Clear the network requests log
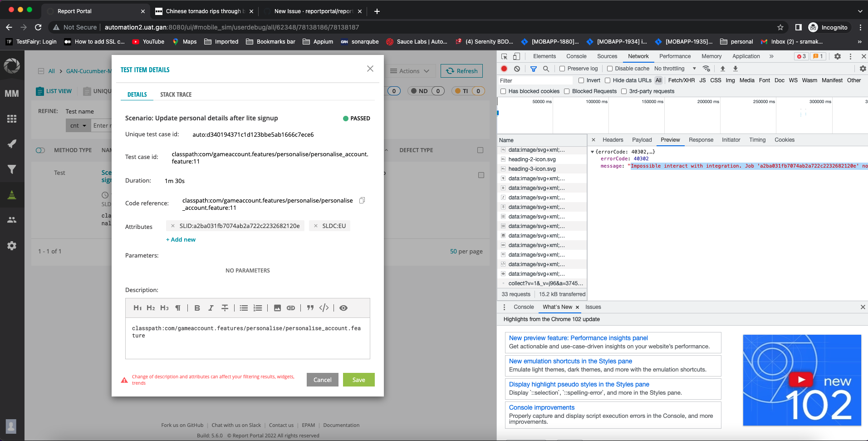 point(517,69)
